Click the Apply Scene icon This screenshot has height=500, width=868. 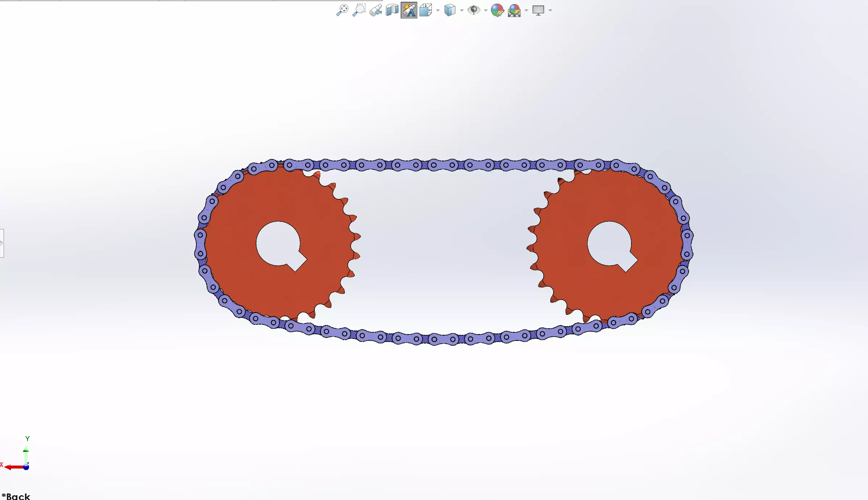point(514,10)
